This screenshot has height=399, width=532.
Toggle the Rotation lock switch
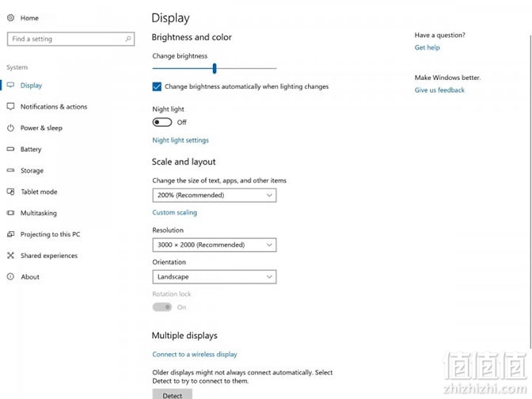pyautogui.click(x=162, y=307)
